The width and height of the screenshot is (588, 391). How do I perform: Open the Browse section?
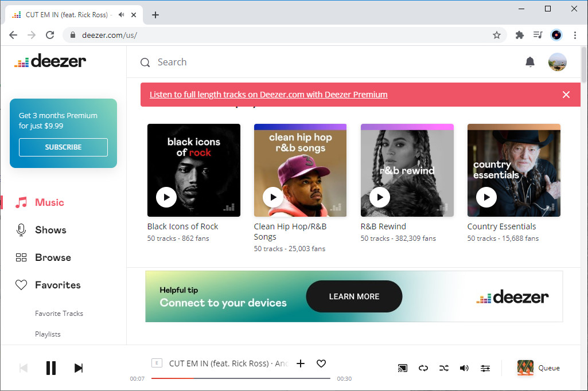(x=53, y=257)
